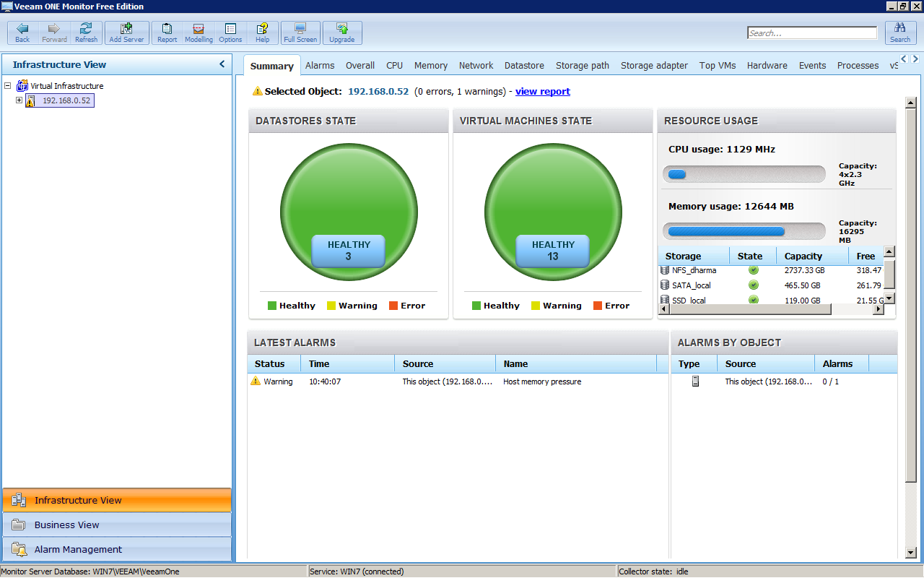Open the CPU tab
Image resolution: width=924 pixels, height=578 pixels.
(394, 65)
